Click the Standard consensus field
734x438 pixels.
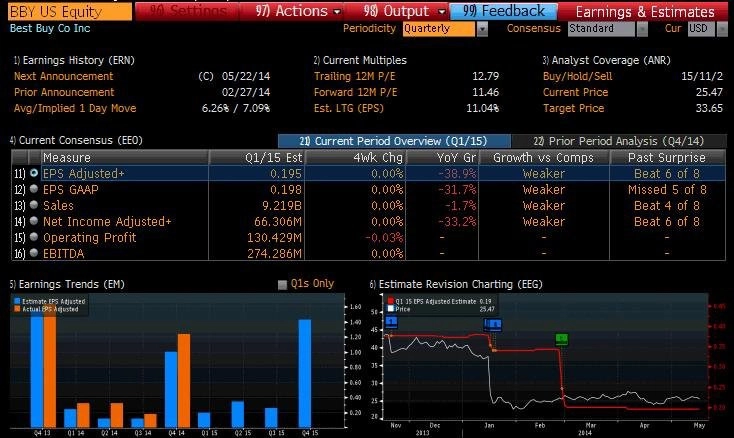coord(602,29)
